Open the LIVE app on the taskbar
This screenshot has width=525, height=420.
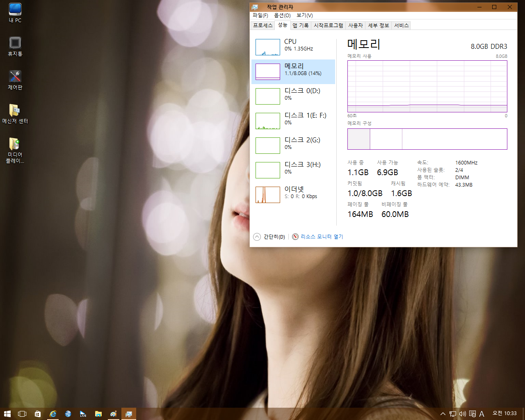pos(83,414)
